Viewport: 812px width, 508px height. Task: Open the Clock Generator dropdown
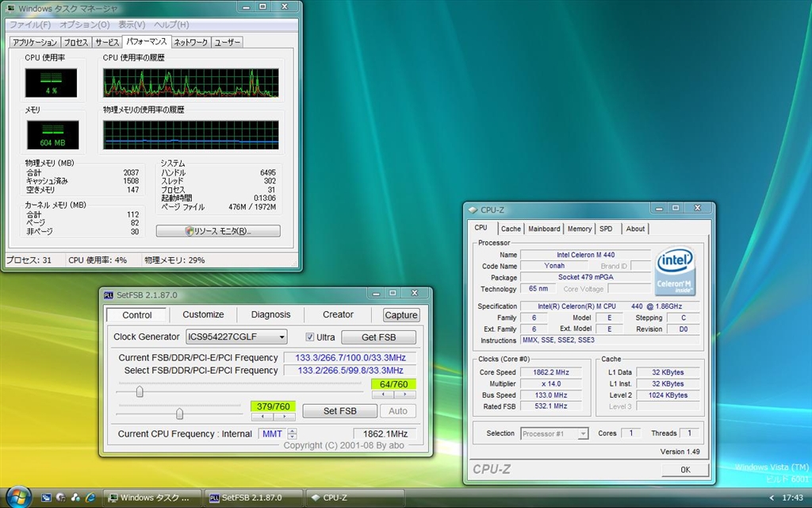[x=281, y=337]
